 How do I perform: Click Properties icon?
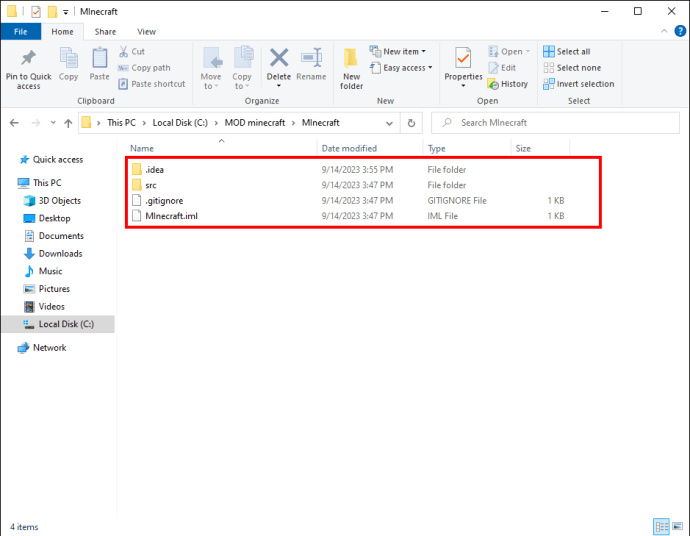click(463, 58)
